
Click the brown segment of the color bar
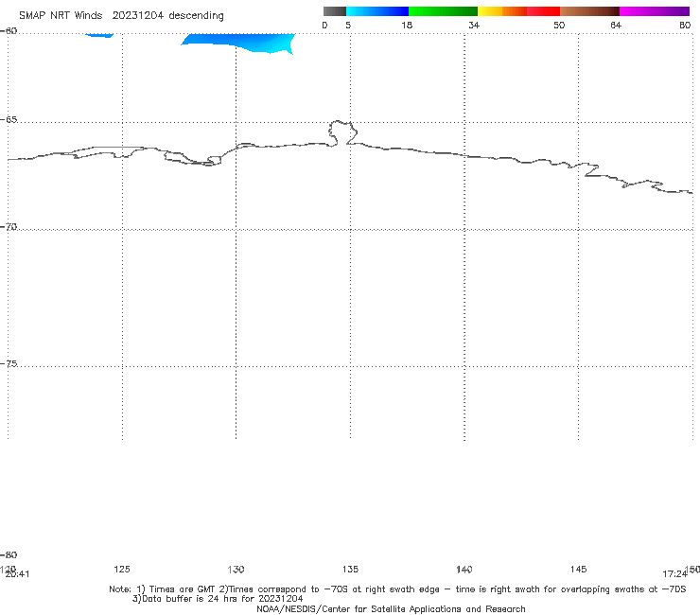click(x=589, y=11)
